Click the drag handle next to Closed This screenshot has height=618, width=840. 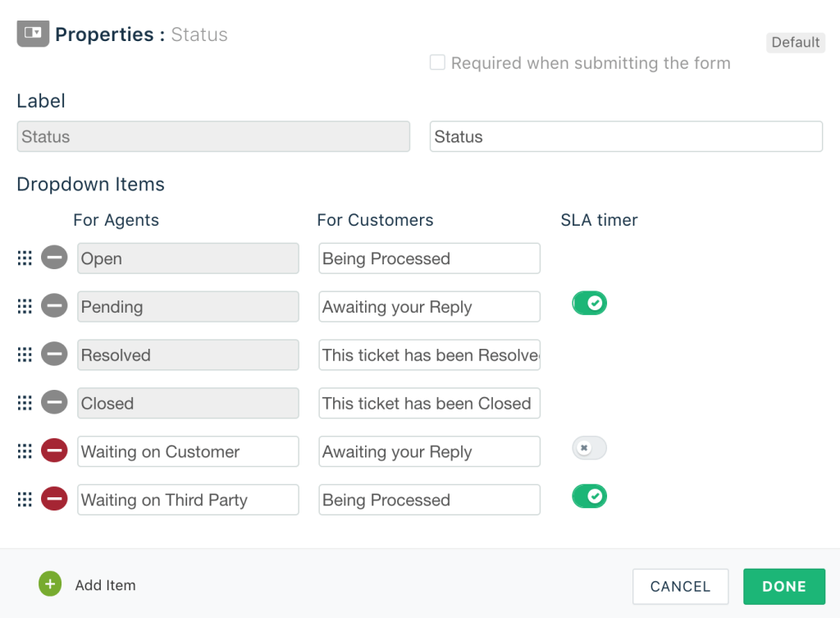[25, 402]
